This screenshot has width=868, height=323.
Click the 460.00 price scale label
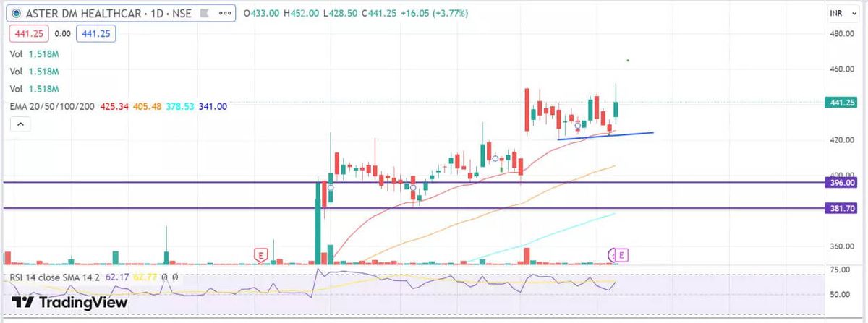point(843,69)
